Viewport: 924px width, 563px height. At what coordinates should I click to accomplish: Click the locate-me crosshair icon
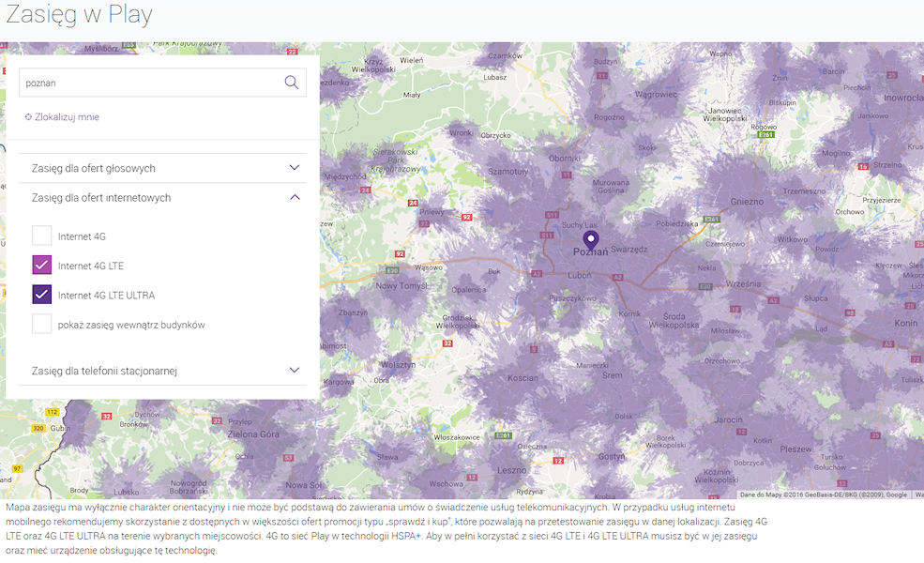tap(28, 116)
